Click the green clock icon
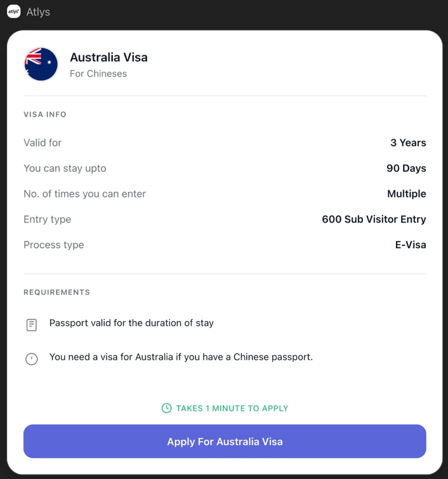This screenshot has height=479, width=448. pyautogui.click(x=166, y=408)
